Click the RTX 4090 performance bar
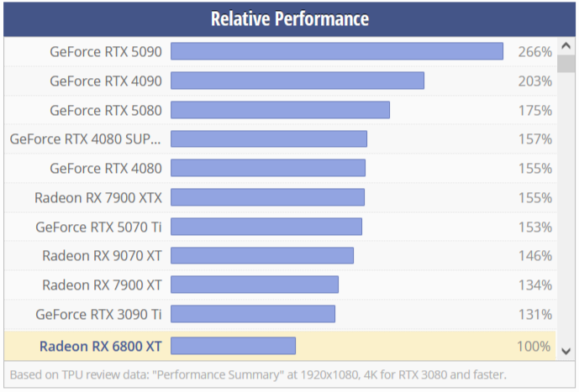This screenshot has height=392, width=579. click(297, 81)
